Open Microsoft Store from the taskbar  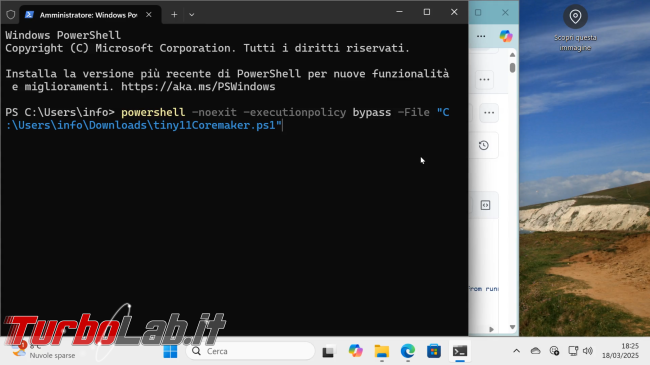(434, 351)
